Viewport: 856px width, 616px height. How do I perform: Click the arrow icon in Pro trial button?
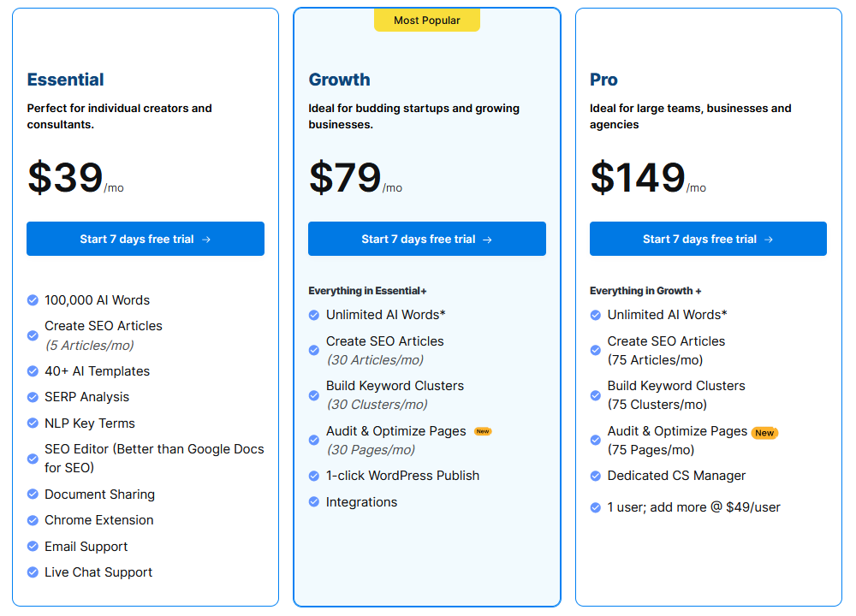768,240
